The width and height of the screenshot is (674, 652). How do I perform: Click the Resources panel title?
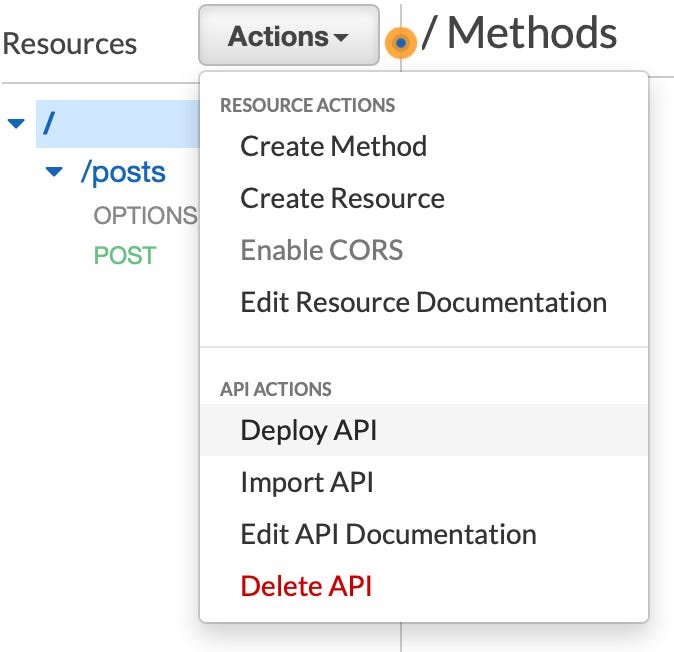(70, 44)
